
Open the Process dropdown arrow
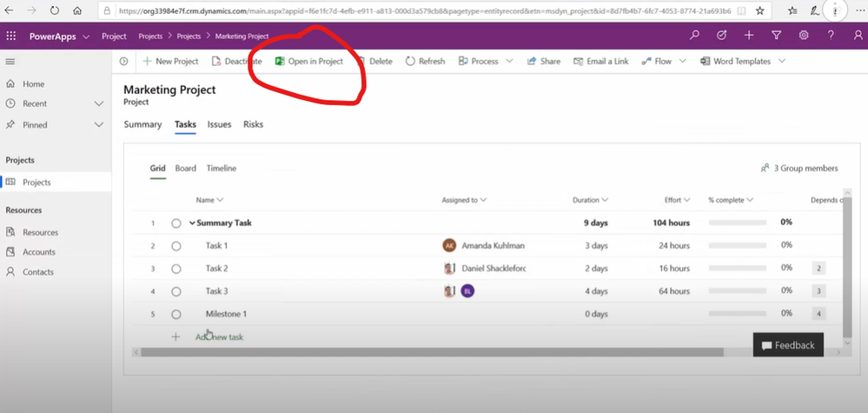coord(509,62)
